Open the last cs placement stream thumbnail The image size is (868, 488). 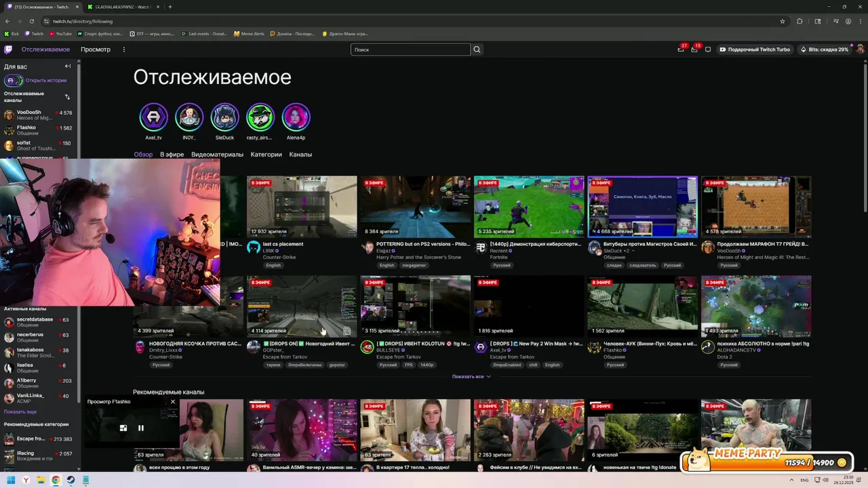[302, 207]
